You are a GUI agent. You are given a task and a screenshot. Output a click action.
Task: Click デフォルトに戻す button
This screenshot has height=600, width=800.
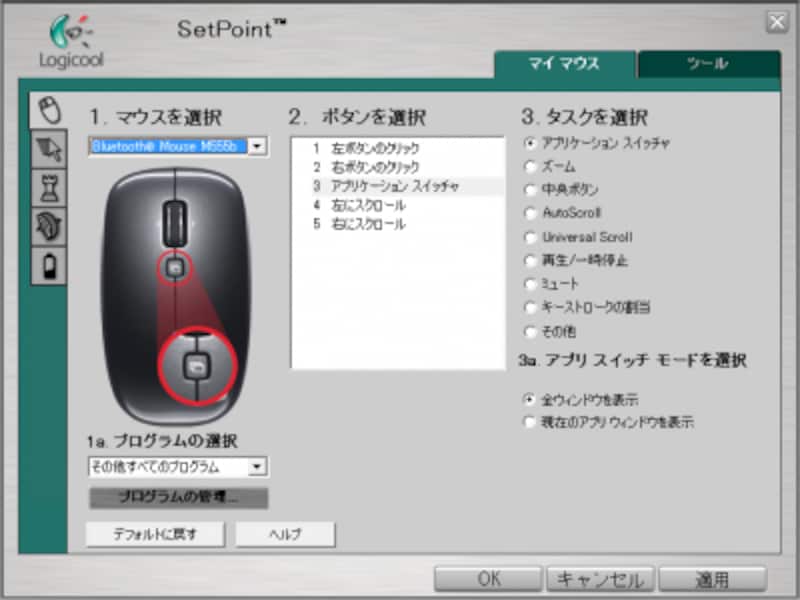[155, 534]
